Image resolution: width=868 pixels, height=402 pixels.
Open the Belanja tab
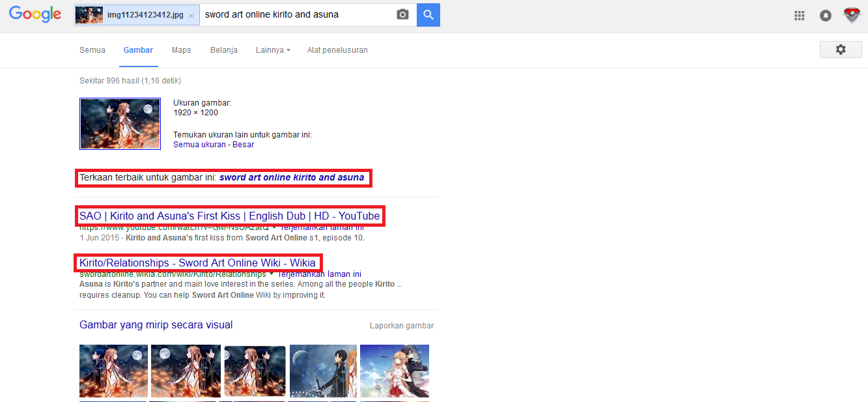point(224,50)
